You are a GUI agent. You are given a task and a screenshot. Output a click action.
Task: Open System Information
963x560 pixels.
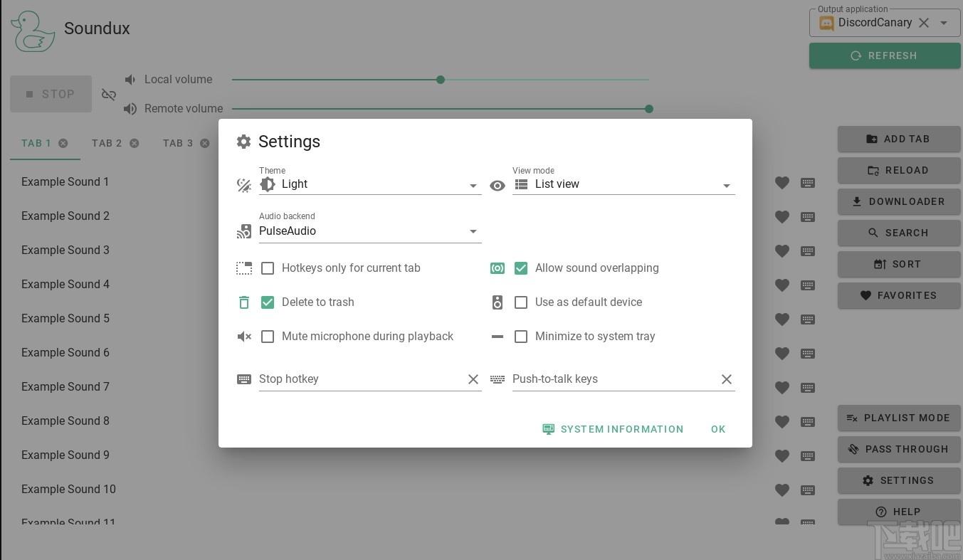click(613, 429)
